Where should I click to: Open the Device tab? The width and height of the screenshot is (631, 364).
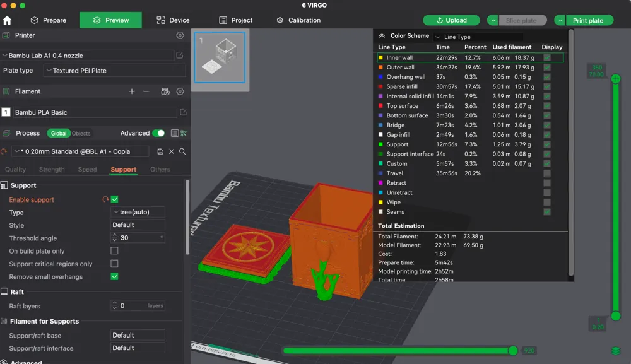click(x=173, y=20)
